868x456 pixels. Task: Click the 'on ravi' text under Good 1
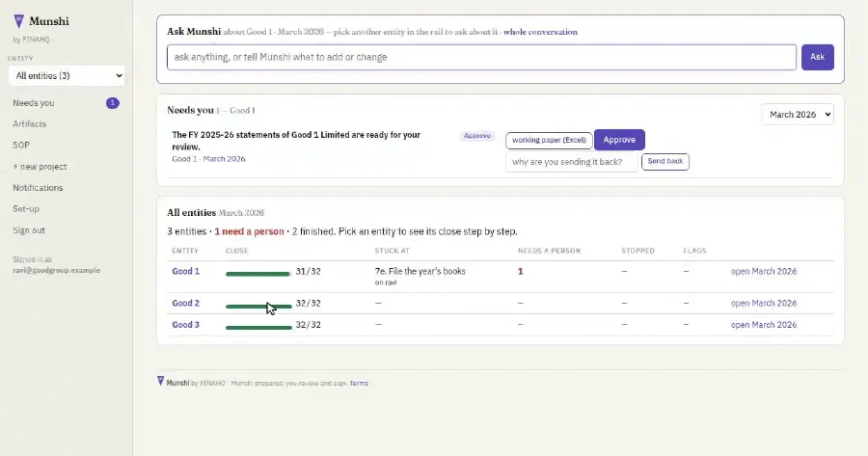point(385,282)
